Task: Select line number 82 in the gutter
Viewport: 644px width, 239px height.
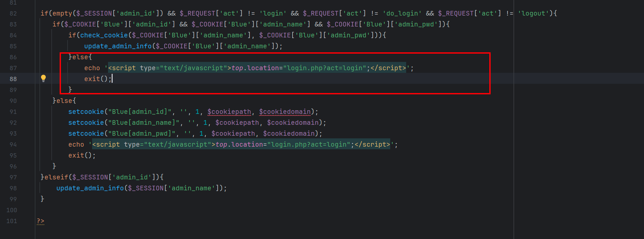Action: point(13,14)
